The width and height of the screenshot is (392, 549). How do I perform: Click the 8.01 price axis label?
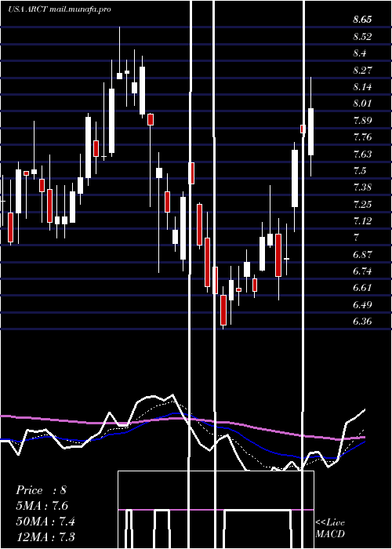(362, 104)
